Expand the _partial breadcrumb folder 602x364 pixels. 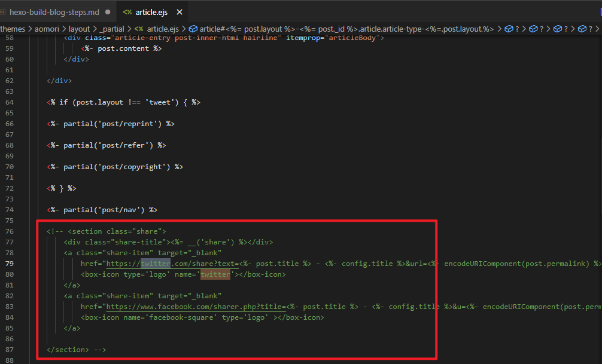point(111,29)
